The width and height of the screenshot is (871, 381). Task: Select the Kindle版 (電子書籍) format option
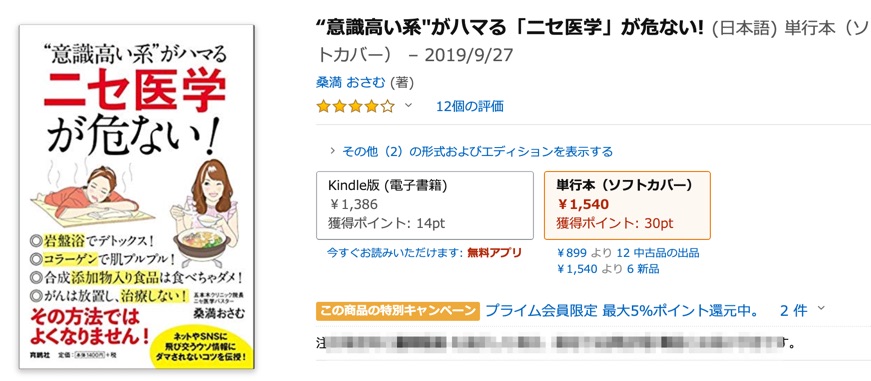point(425,205)
